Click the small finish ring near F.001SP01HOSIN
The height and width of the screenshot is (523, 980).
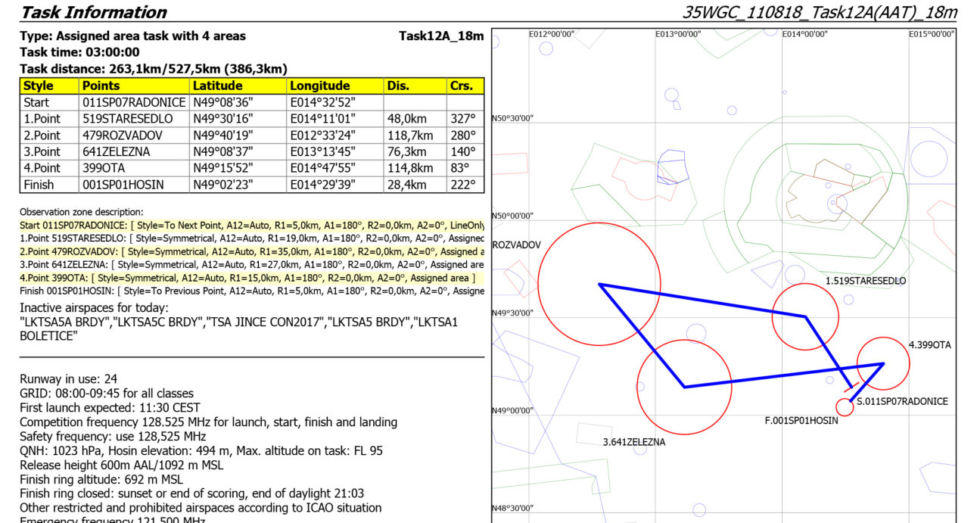pyautogui.click(x=845, y=407)
